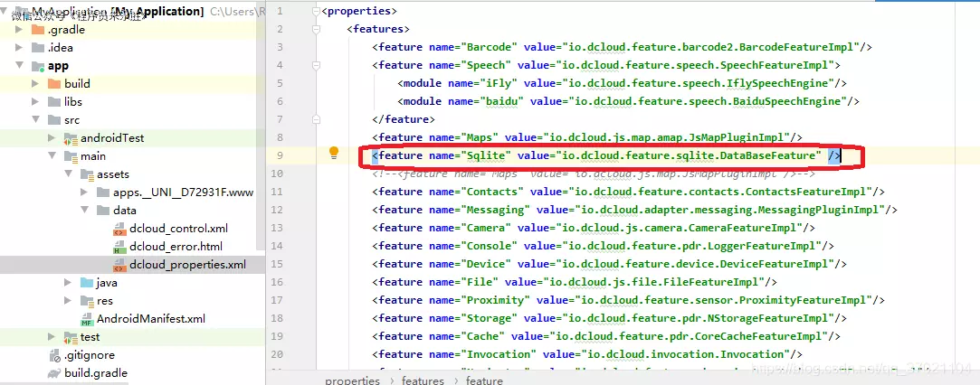The image size is (980, 385).
Task: Fold the features tag at line 2
Action: point(315,29)
